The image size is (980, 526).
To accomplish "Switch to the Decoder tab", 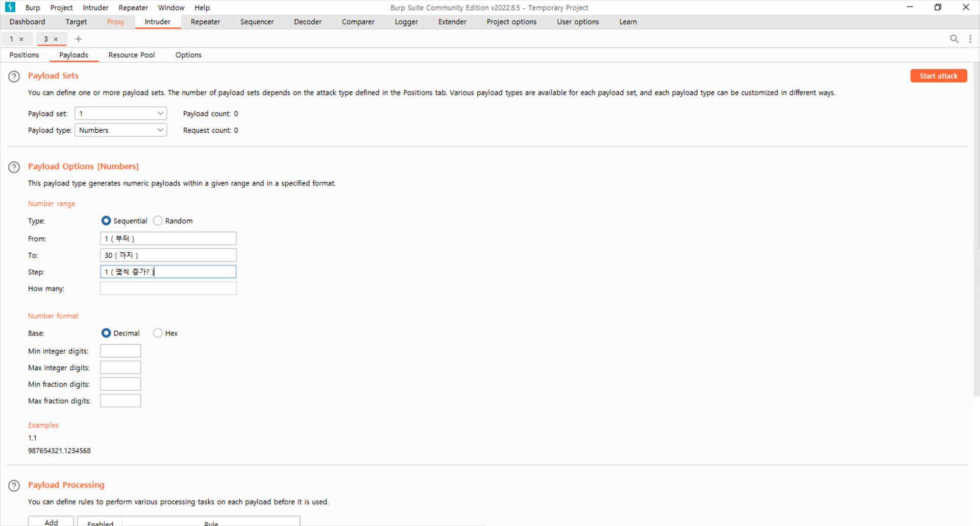I will [x=308, y=22].
